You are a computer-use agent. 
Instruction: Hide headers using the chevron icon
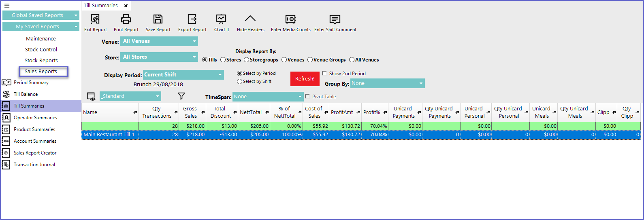[250, 19]
